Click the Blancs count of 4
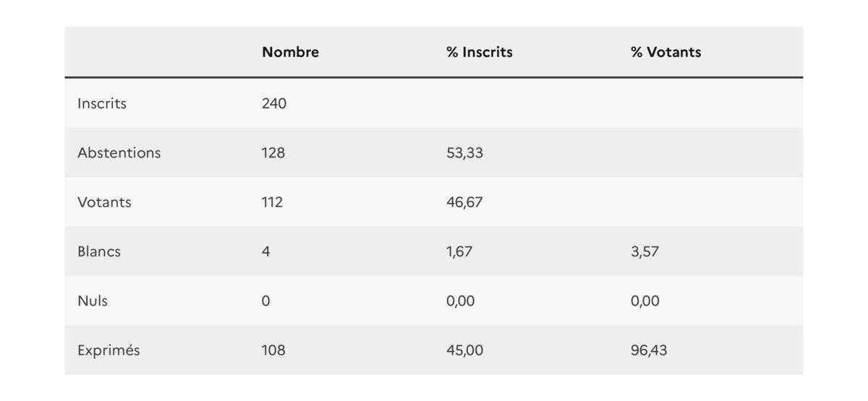 (x=266, y=251)
